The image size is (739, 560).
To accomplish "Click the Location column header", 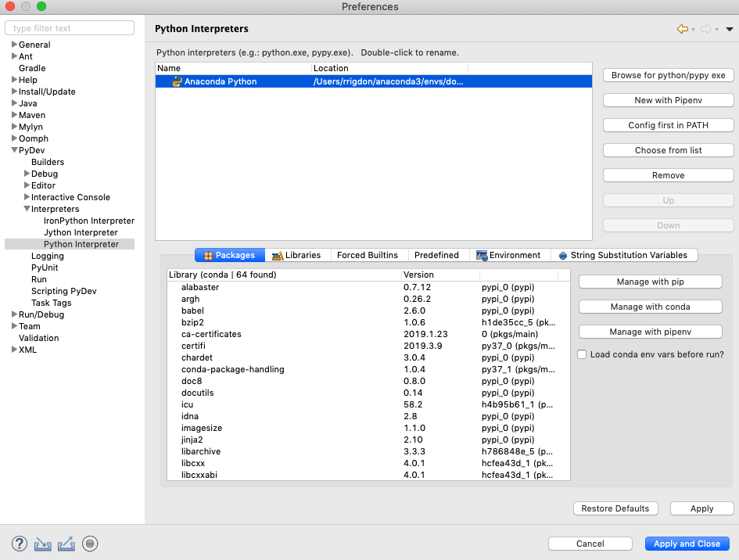I will pos(389,68).
